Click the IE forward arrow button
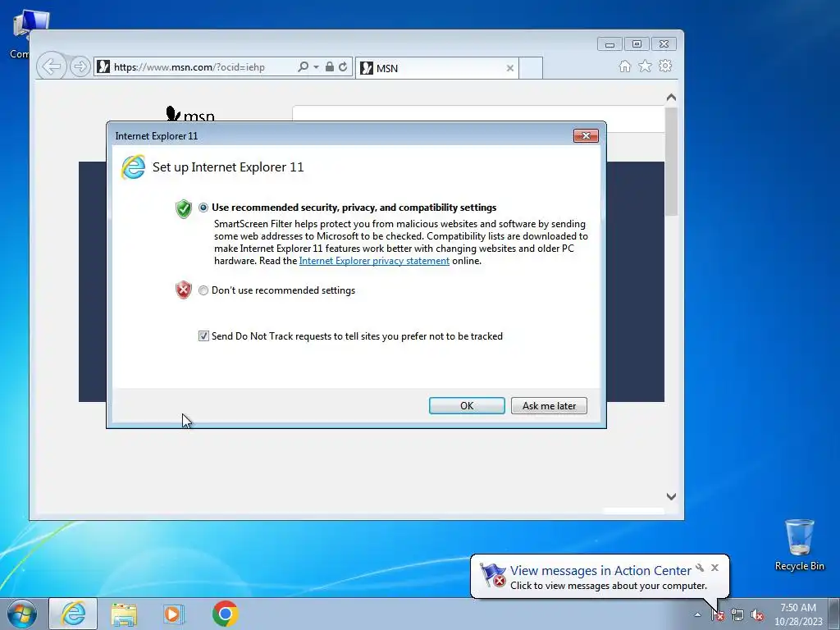Screen dimensions: 840x630 pyautogui.click(x=80, y=66)
